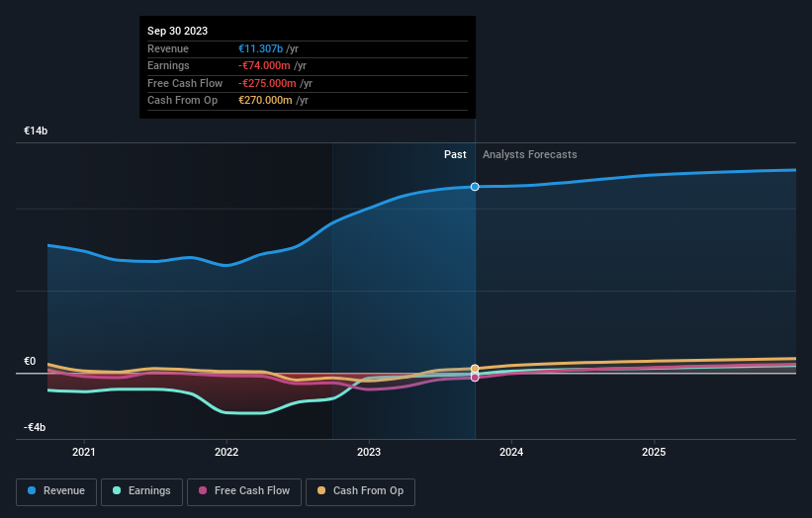Toggle the Free Cash Flow legend button
Image resolution: width=812 pixels, height=518 pixels.
pyautogui.click(x=244, y=491)
